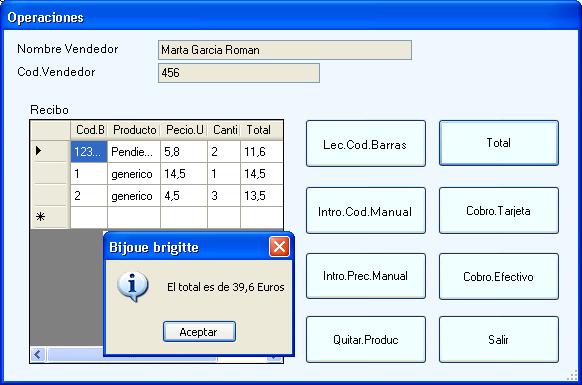Click the price cell 4,5
The width and height of the screenshot is (582, 385).
184,196
